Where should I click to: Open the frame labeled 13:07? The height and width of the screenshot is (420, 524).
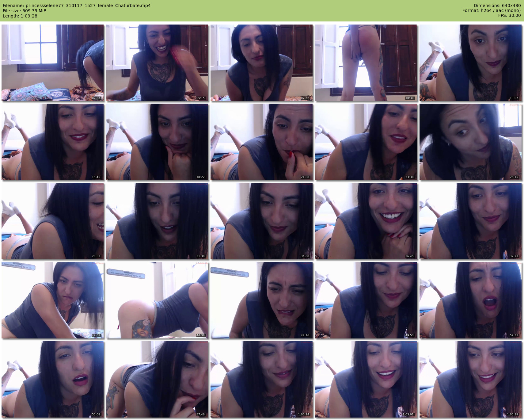tap(470, 63)
